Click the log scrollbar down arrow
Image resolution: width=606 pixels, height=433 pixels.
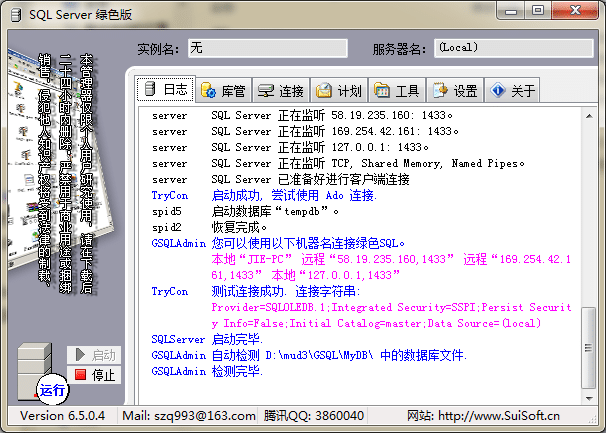[x=589, y=398]
